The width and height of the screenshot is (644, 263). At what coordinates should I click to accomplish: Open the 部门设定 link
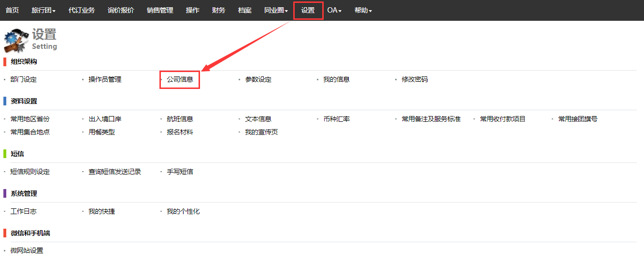tap(24, 79)
